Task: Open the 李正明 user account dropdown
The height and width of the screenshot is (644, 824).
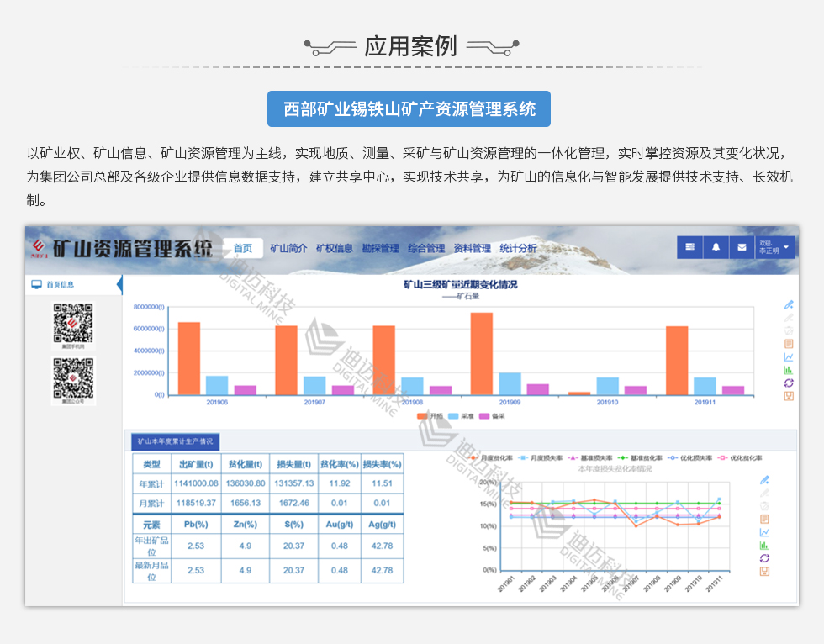Action: click(x=775, y=245)
